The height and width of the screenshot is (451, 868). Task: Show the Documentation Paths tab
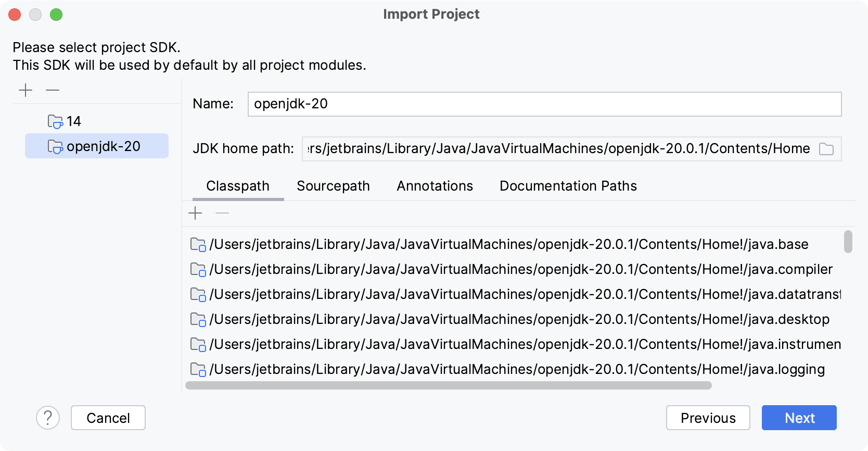568,186
